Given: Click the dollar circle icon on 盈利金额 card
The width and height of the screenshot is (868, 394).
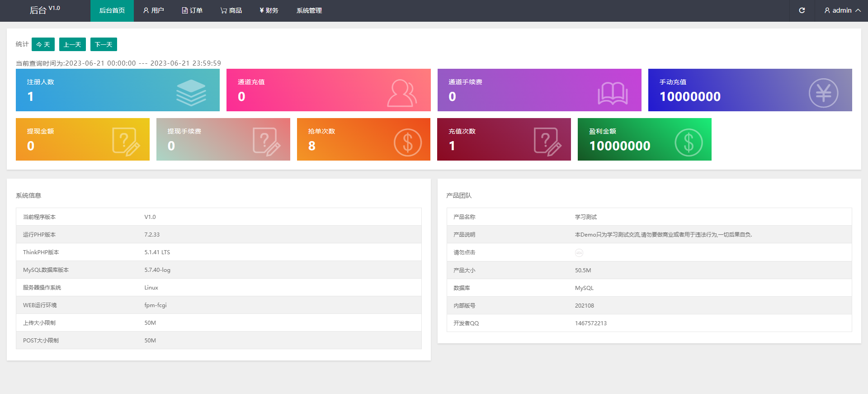Looking at the screenshot, I should pos(689,142).
